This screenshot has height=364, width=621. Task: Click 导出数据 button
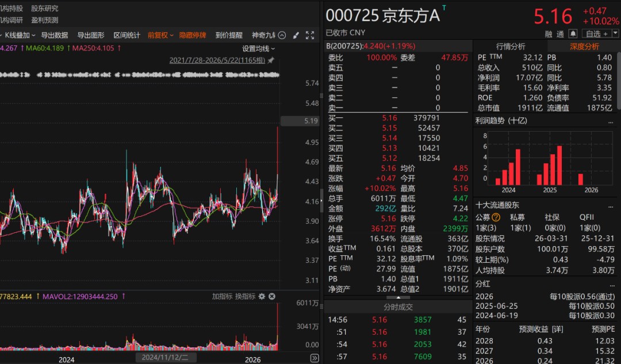tap(54, 35)
